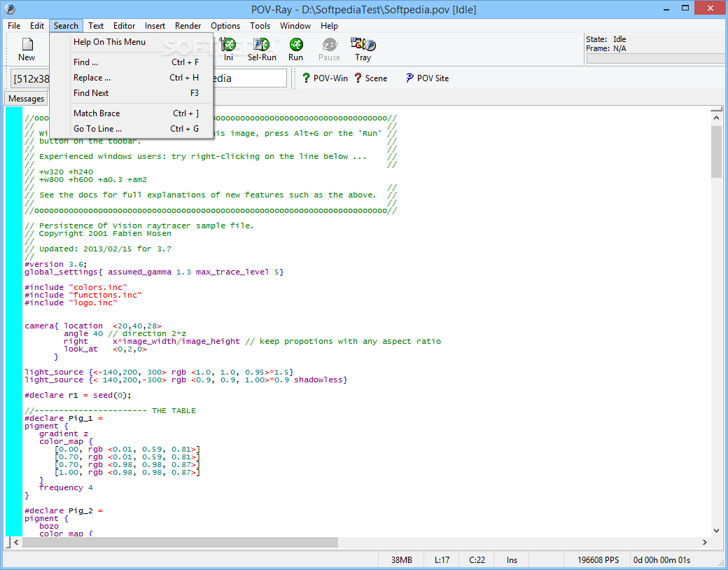The image size is (728, 570).
Task: Click the "logo.inc" include string
Action: (93, 303)
